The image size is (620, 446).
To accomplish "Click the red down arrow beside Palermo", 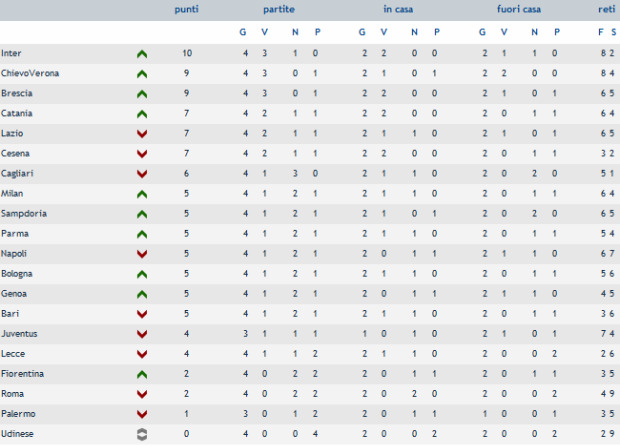I will 142,414.
